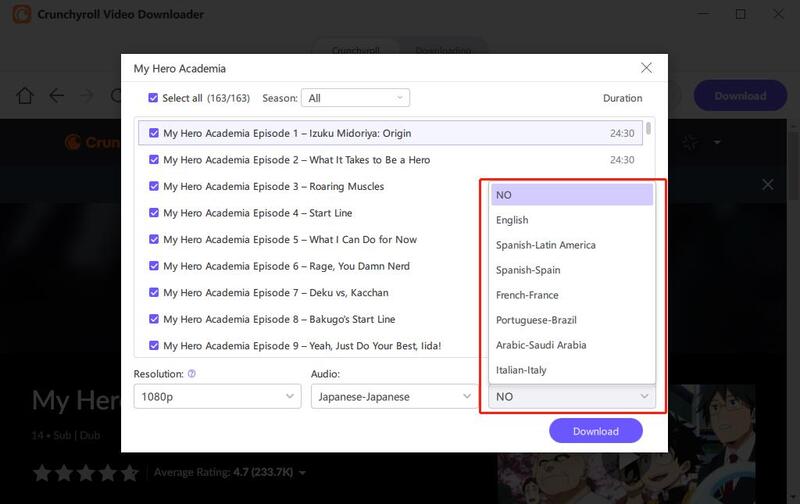800x504 pixels.
Task: Uncheck Episode 3 Roaring Muscles checkbox
Action: [154, 186]
